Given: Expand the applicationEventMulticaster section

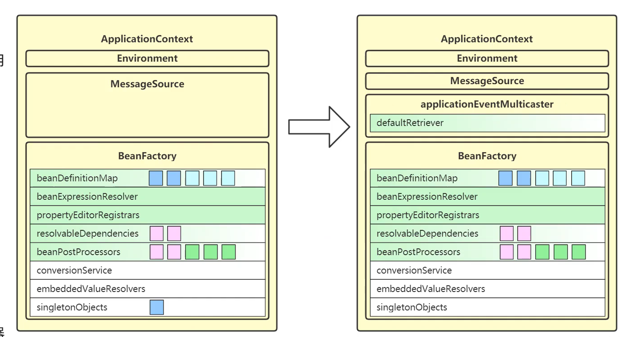Looking at the screenshot, I should coord(487,104).
